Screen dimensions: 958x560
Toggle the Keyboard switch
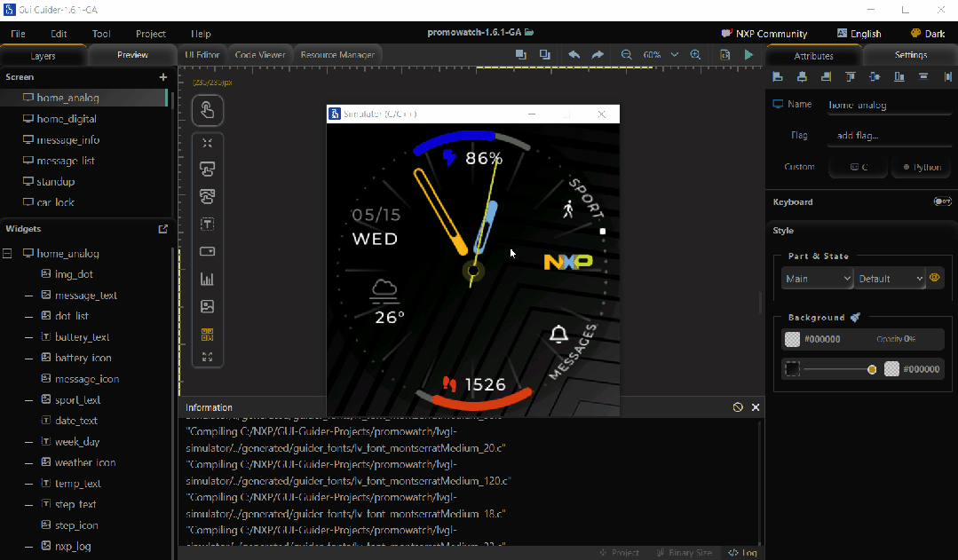point(942,201)
